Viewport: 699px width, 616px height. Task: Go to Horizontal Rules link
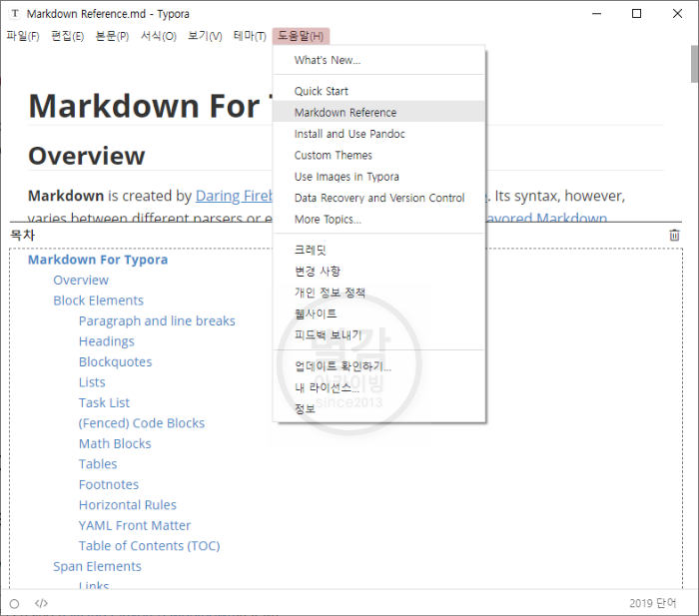coord(128,505)
